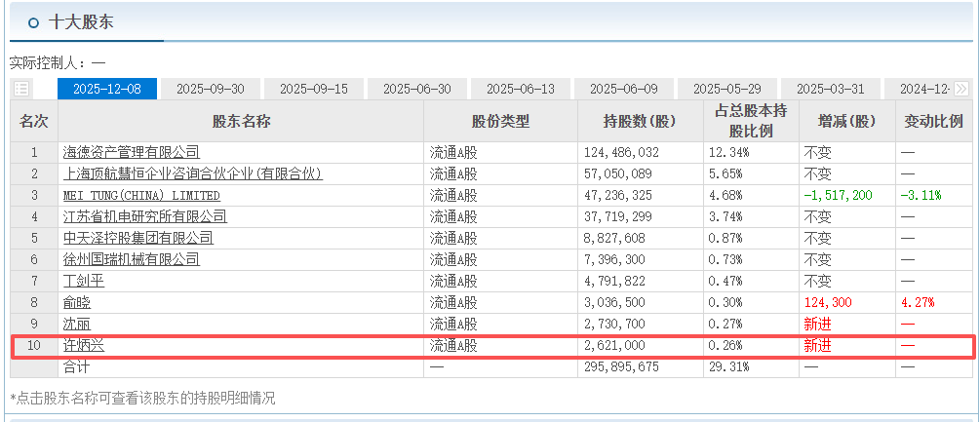Click shareholder name 沈丽
This screenshot has width=980, height=422.
pos(77,324)
